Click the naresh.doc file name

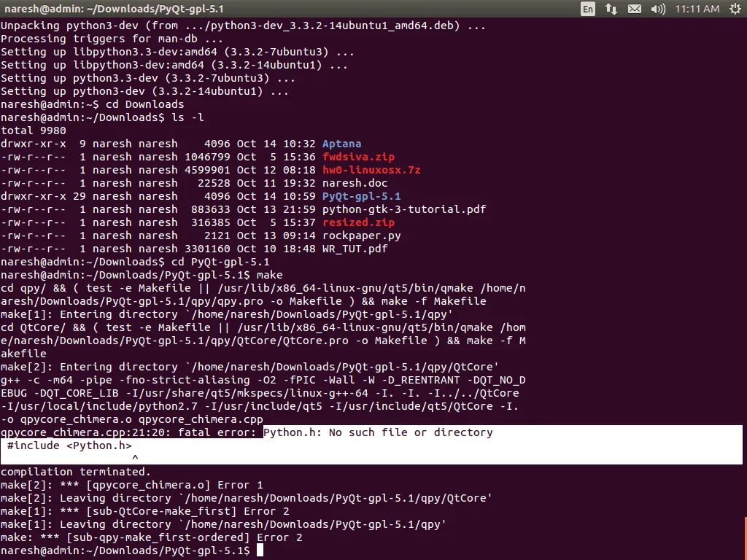point(355,183)
